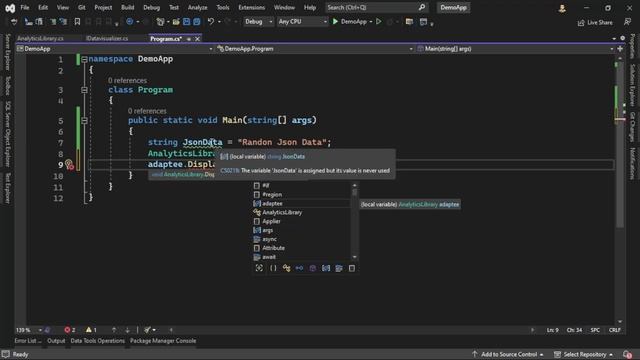Select 'AnalyticsLibrary' in the IntelliSense list
Image resolution: width=640 pixels, height=360 pixels.
click(x=302, y=212)
